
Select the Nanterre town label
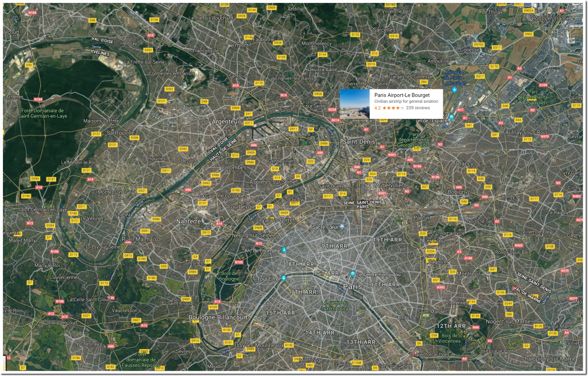pos(188,221)
